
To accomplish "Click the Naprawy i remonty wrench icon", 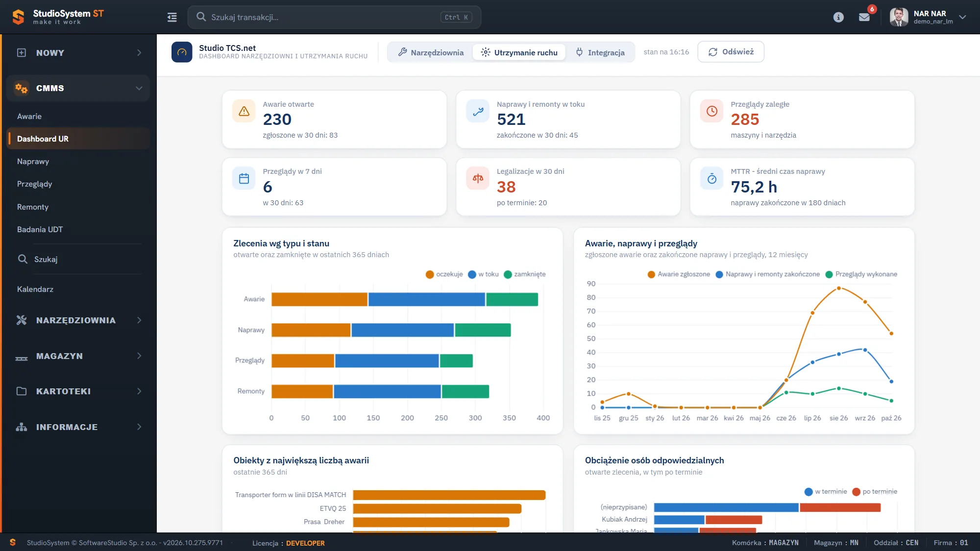I will pos(478,111).
